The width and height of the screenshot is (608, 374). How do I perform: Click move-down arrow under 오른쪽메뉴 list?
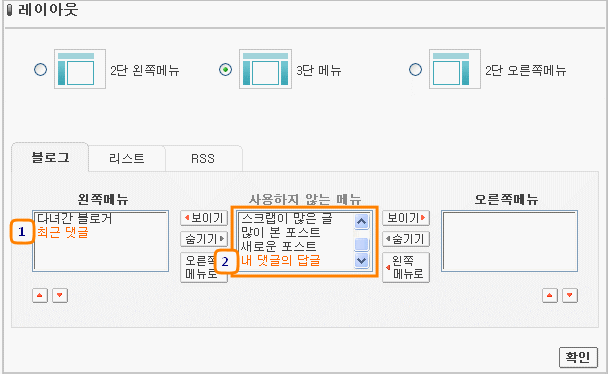(570, 295)
